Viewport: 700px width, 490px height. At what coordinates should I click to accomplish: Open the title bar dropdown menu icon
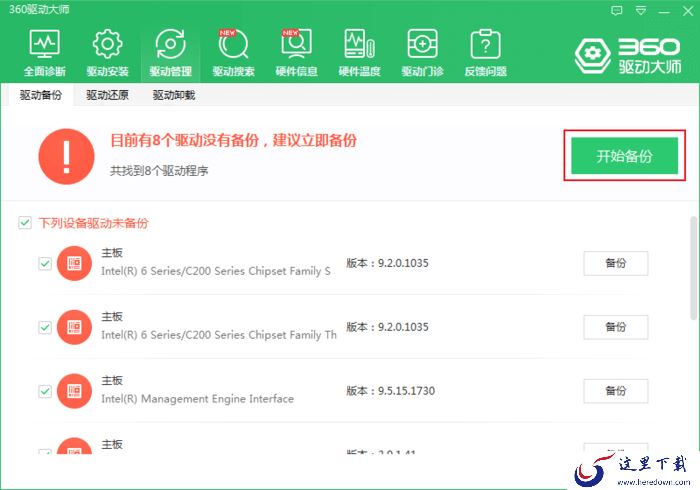(641, 10)
